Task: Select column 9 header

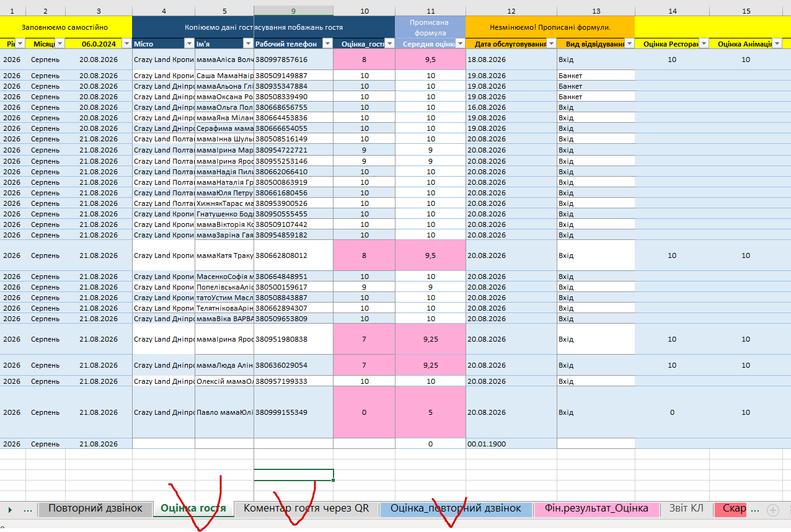Action: [293, 11]
